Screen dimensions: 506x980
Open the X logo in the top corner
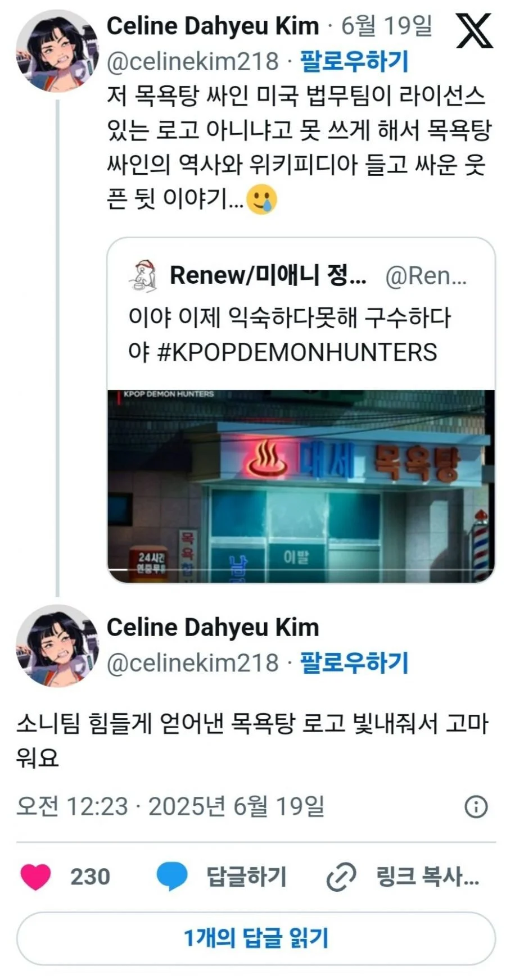tap(474, 32)
